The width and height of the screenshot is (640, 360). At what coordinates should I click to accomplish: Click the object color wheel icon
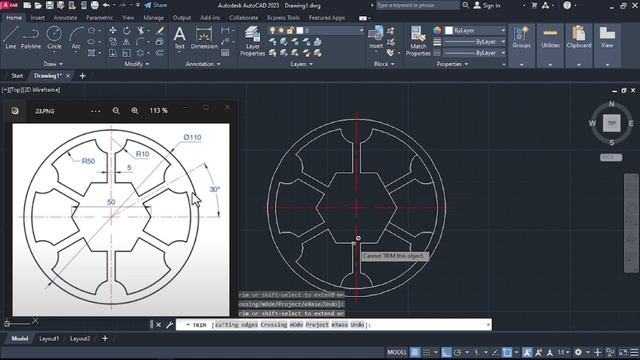(x=437, y=31)
